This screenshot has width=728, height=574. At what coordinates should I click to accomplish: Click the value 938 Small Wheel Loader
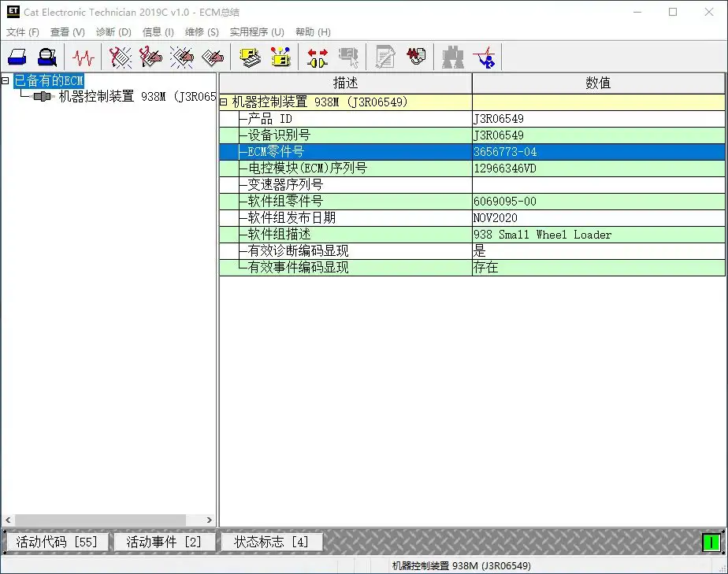(x=543, y=235)
